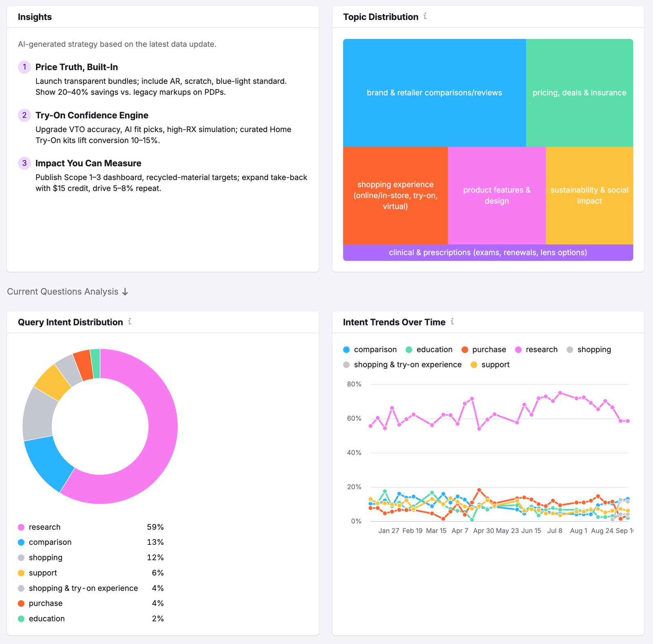The image size is (653, 644).
Task: Click the numbered badge for insight 1
Action: point(24,67)
